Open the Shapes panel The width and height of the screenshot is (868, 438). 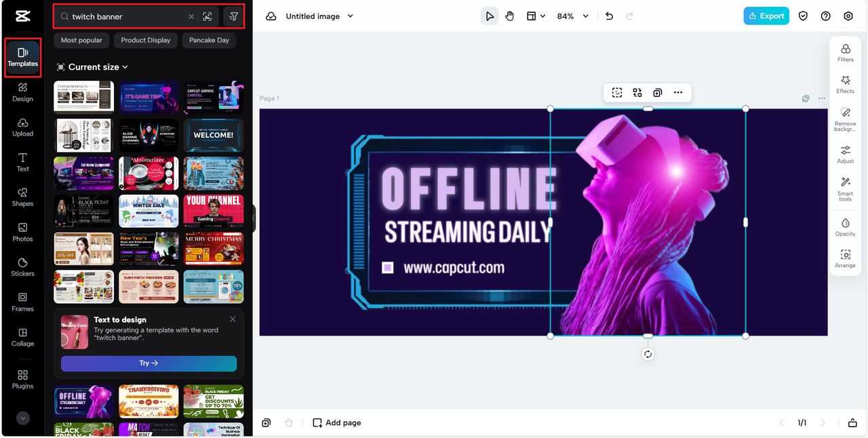pyautogui.click(x=22, y=197)
